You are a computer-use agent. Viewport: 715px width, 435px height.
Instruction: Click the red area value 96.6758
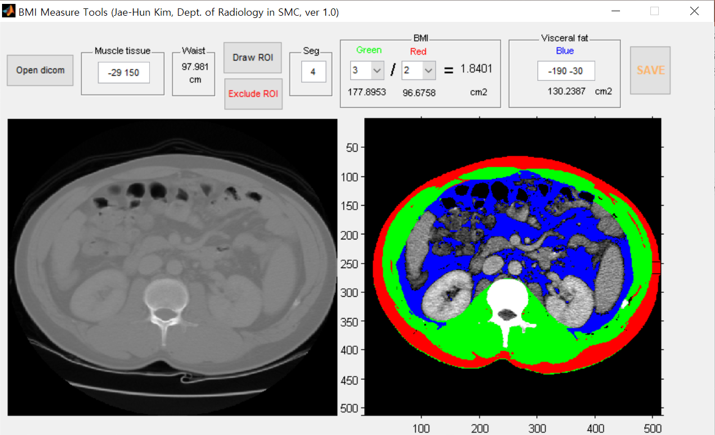pyautogui.click(x=418, y=92)
